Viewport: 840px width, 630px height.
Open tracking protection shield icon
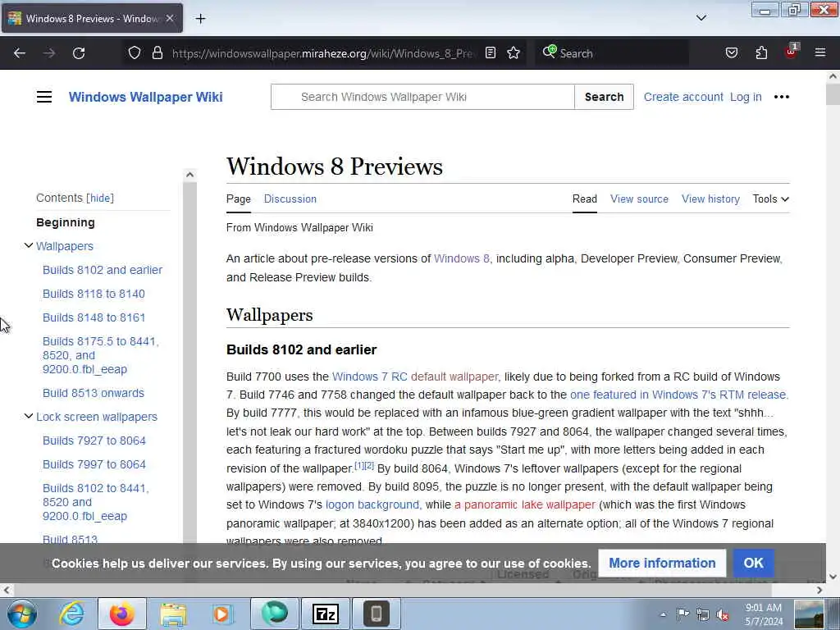[x=135, y=53]
